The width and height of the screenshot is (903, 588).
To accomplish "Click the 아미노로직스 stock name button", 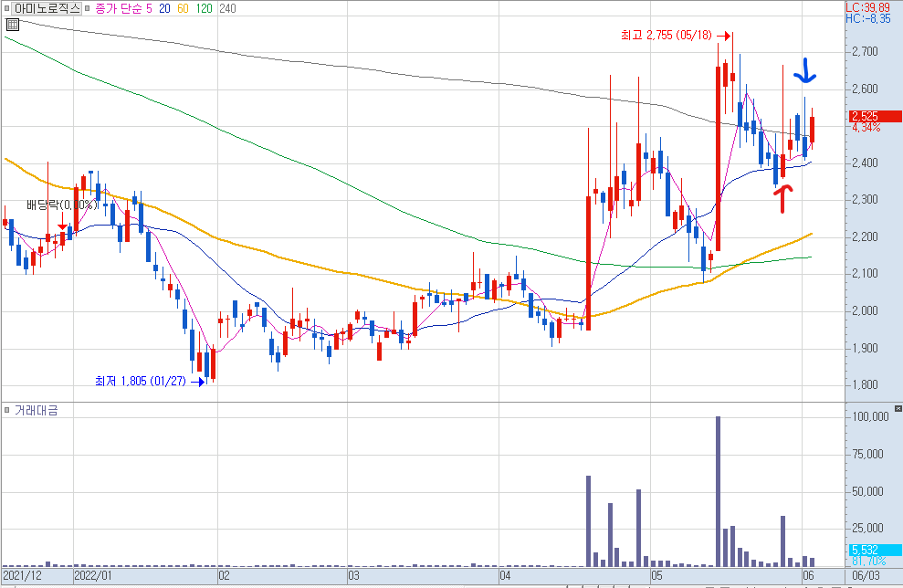I will pos(47,8).
